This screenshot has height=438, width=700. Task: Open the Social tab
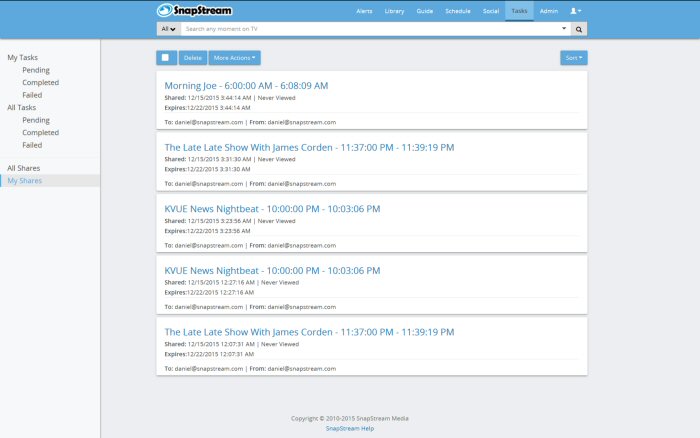(x=491, y=11)
